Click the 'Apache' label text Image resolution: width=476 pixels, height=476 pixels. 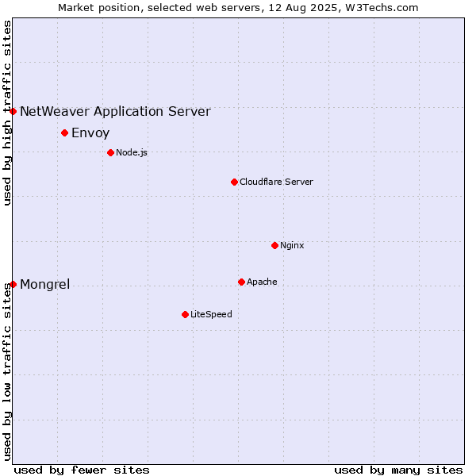(262, 282)
